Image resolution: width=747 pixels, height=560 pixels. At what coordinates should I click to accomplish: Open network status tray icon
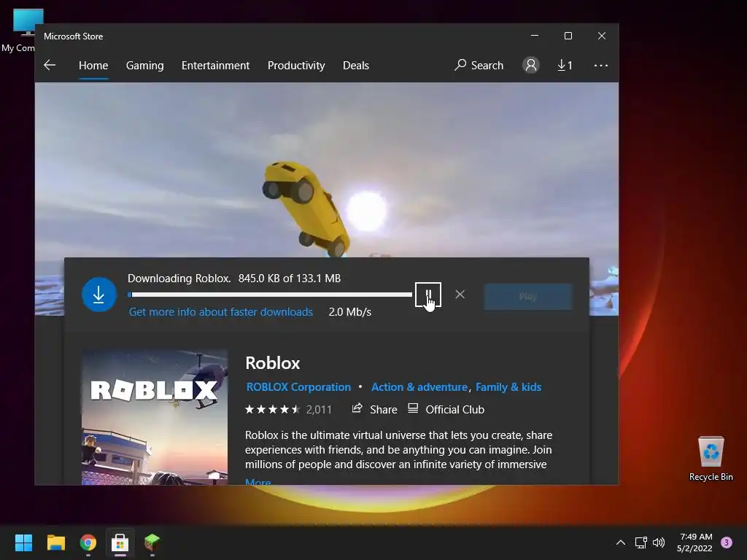[x=640, y=542]
